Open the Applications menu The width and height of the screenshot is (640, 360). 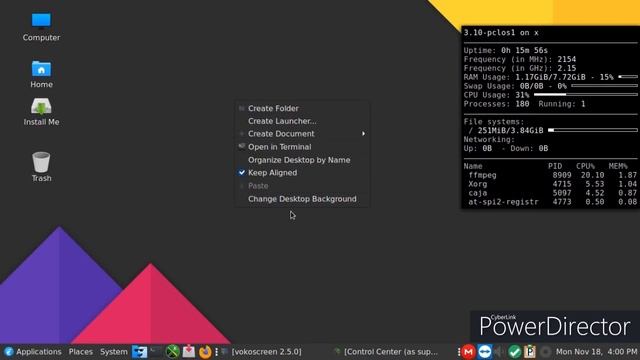(33, 351)
